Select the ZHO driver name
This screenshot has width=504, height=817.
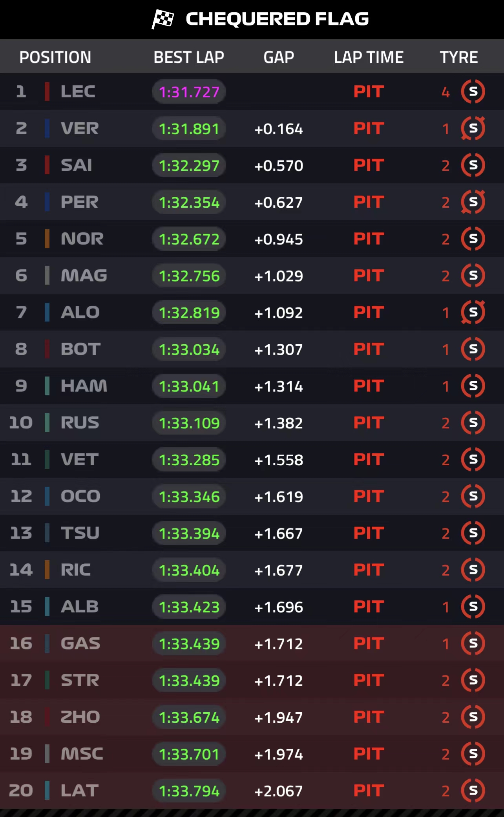(x=80, y=717)
